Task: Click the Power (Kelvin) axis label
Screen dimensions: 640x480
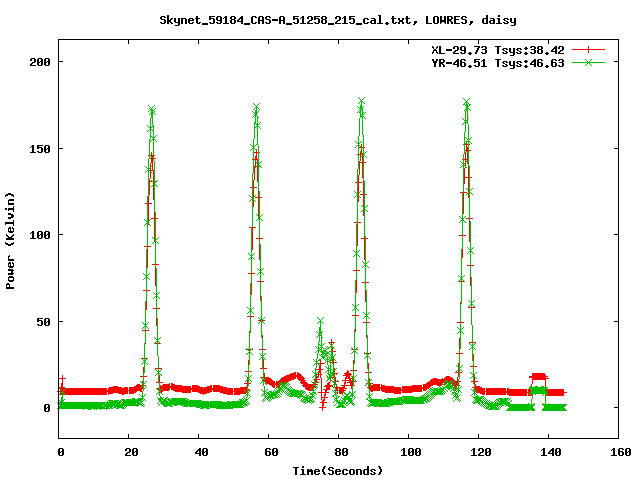Action: [x=10, y=241]
